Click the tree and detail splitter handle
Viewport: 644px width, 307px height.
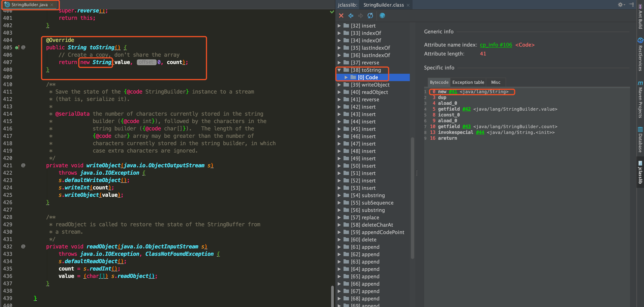(x=417, y=173)
